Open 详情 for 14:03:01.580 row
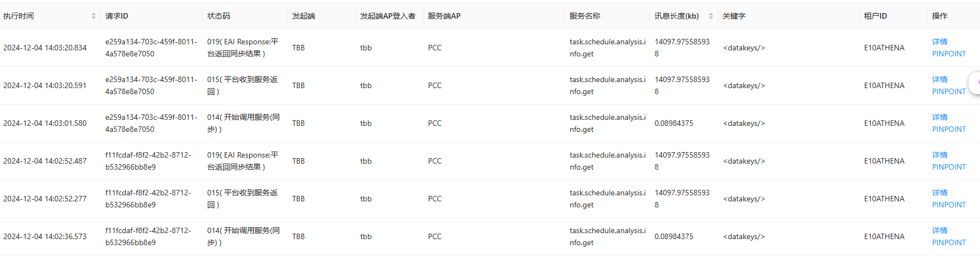 (940, 117)
